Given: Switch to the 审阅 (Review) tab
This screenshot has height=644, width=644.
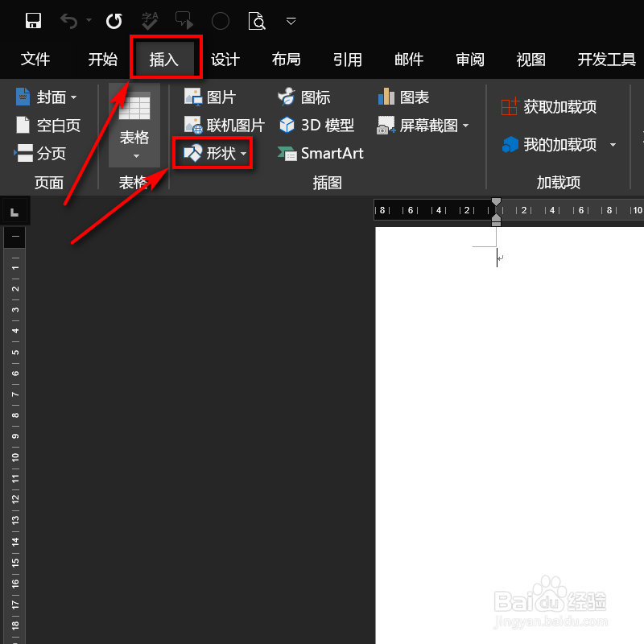Looking at the screenshot, I should 470,60.
